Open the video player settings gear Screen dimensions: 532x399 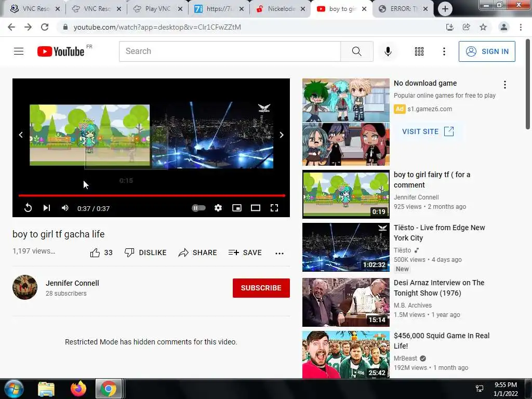pyautogui.click(x=218, y=208)
